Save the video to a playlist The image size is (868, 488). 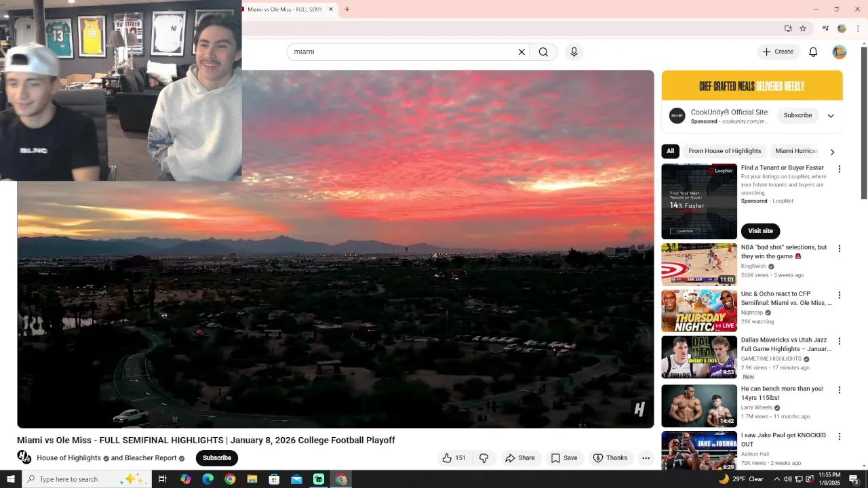(x=564, y=458)
